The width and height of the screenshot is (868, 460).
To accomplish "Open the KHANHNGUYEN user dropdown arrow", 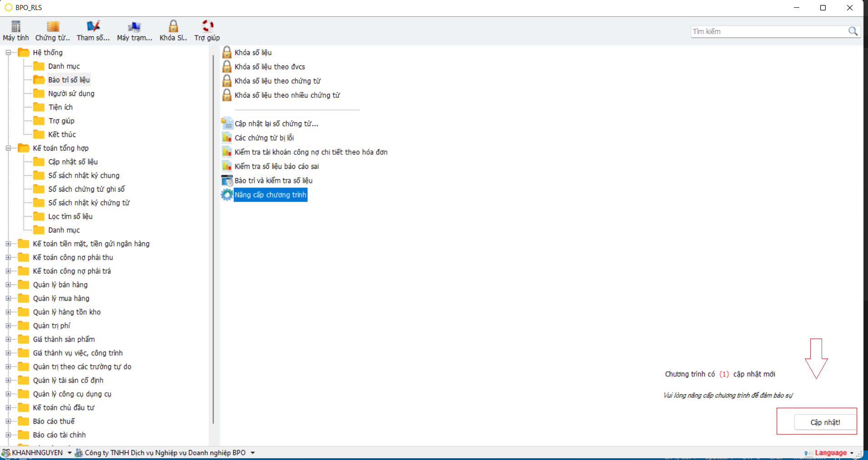I will pyautogui.click(x=70, y=453).
